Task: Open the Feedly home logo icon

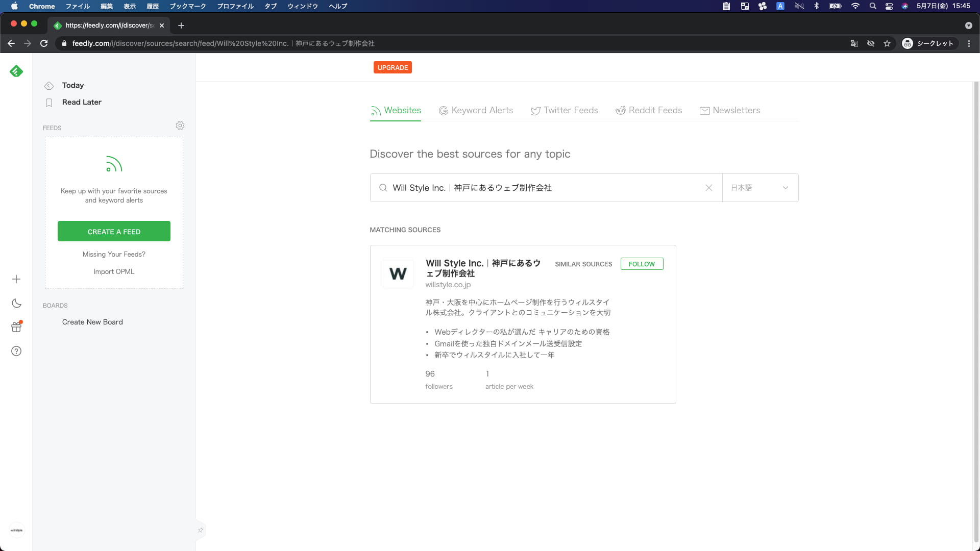Action: point(16,71)
